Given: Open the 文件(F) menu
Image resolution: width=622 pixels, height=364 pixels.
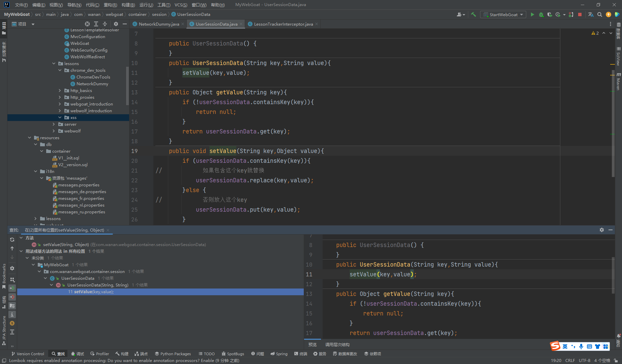Looking at the screenshot, I should pyautogui.click(x=21, y=5).
